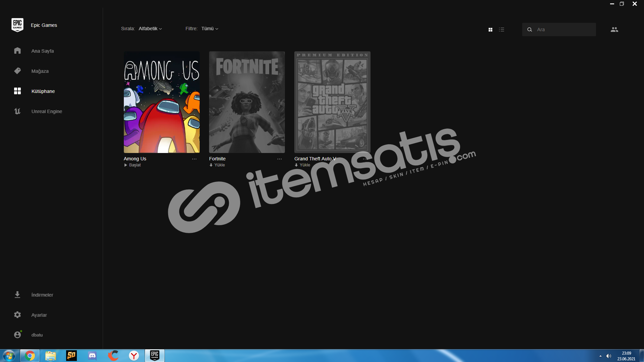
Task: Switch to grid view layout
Action: [x=490, y=30]
